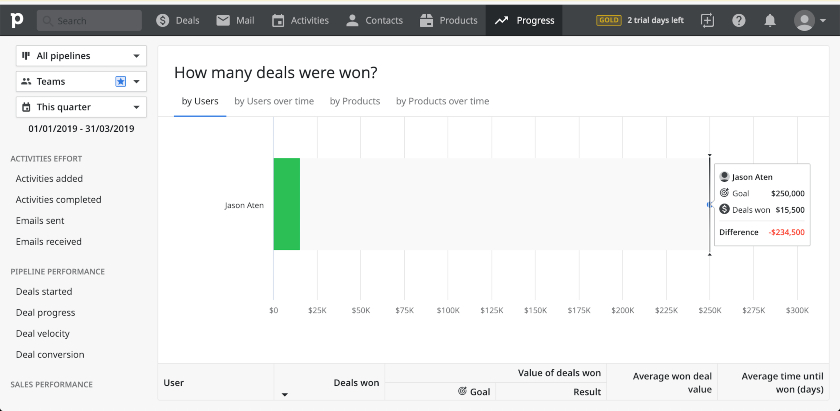Click the Contacts person icon
Image resolution: width=840 pixels, height=411 pixels.
[x=352, y=20]
